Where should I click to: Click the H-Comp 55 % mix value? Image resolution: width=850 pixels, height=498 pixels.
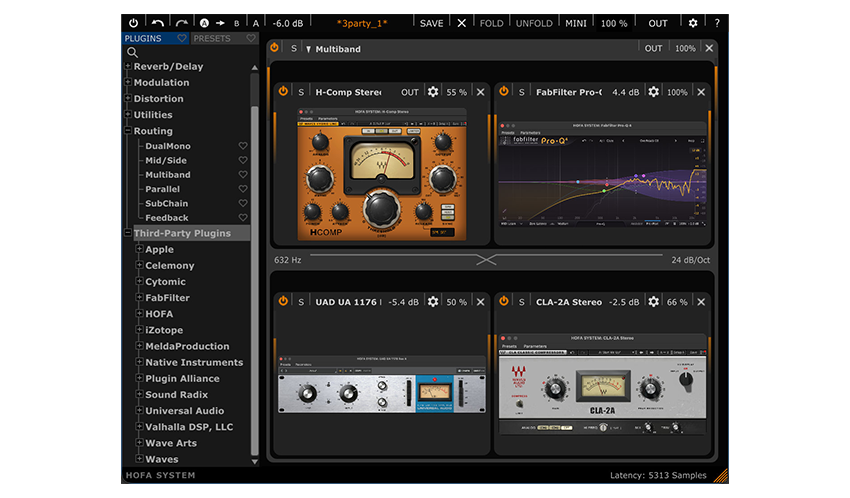pos(456,92)
